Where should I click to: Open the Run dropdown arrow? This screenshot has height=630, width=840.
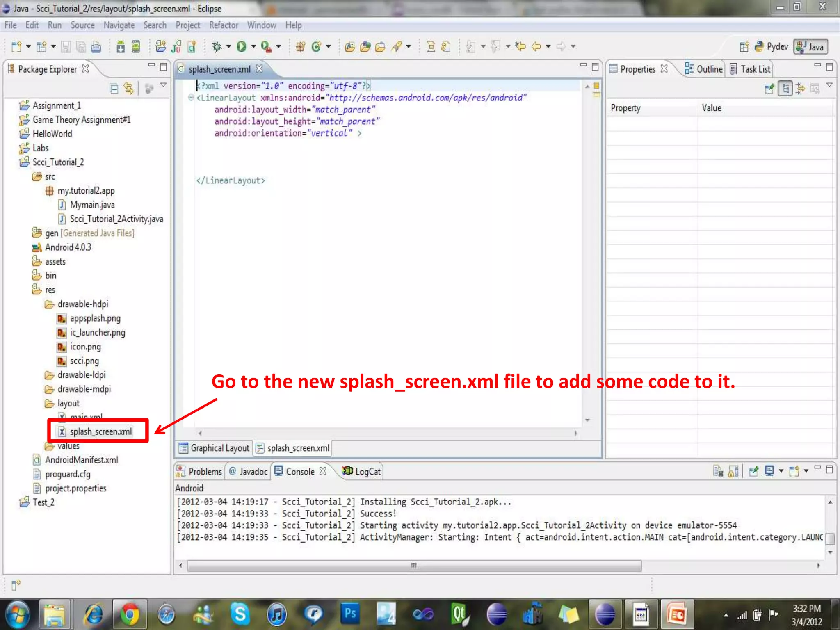pos(253,47)
